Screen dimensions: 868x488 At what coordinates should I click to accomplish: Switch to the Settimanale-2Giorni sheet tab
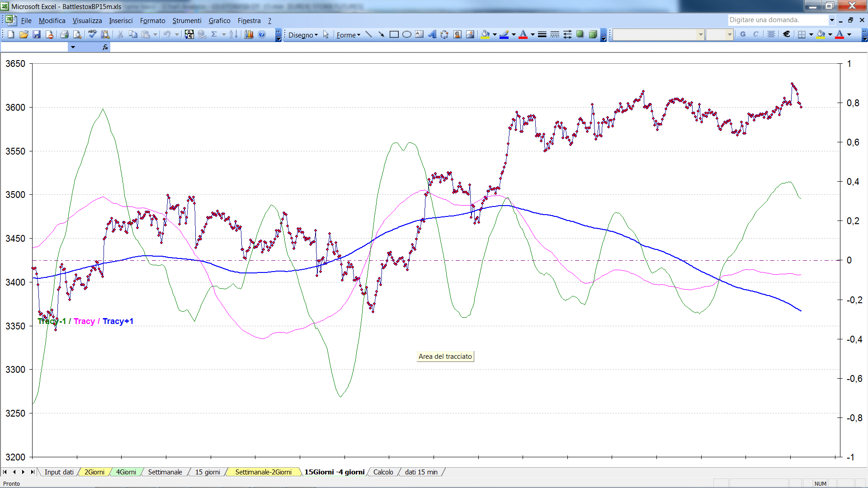[263, 472]
